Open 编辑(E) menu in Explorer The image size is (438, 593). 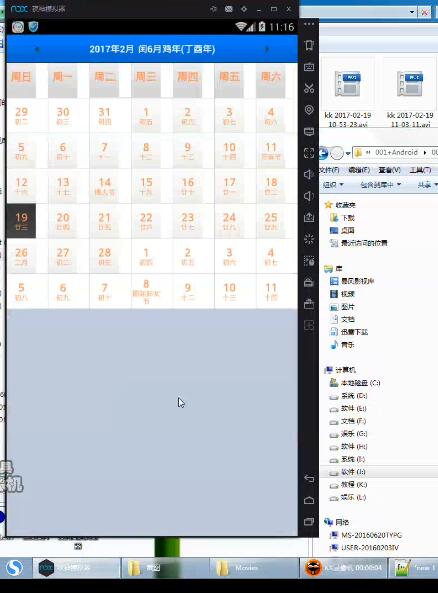point(359,170)
